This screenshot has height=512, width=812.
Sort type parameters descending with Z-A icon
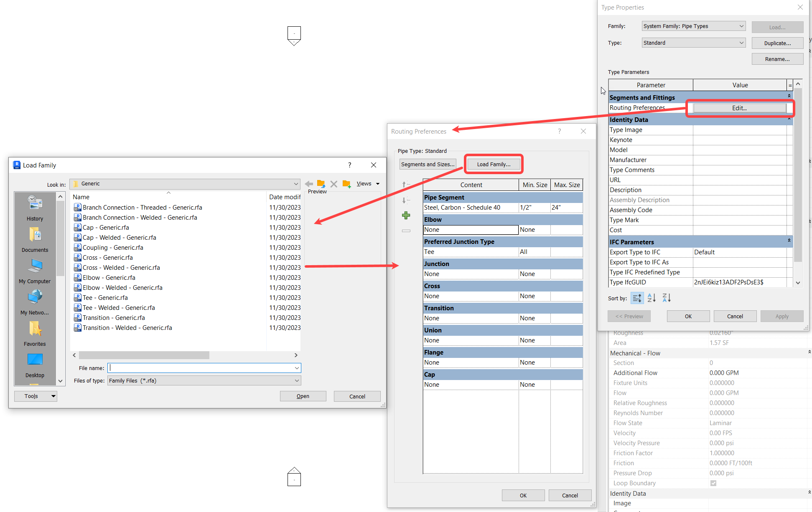(666, 298)
